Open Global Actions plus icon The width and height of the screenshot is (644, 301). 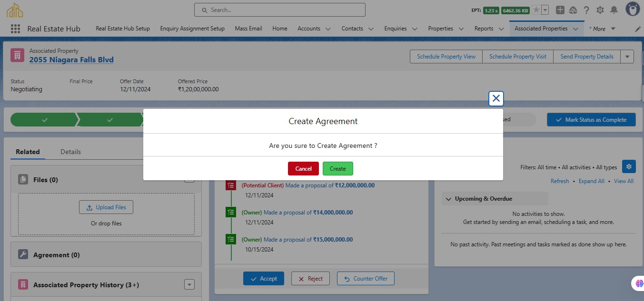point(560,10)
